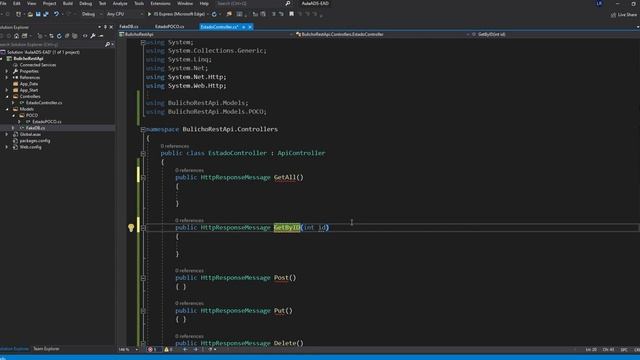Screen dimensions: 640x360
Task: Expand the References node
Action: coord(7,78)
